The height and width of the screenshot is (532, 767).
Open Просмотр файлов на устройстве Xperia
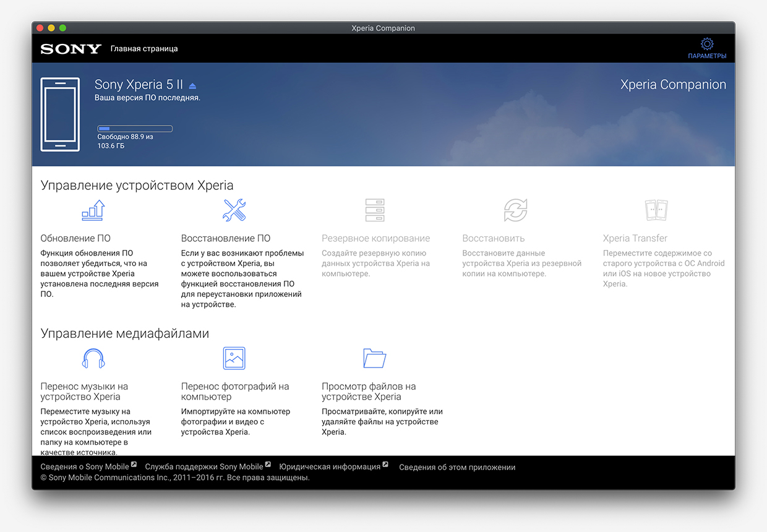[x=369, y=392]
